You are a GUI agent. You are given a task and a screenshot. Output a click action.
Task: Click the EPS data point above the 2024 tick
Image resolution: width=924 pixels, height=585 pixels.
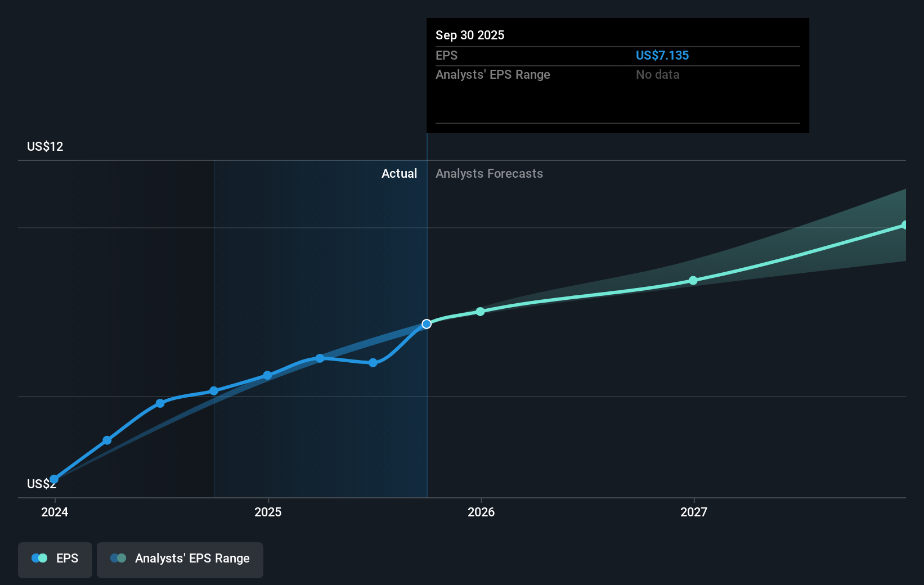point(54,479)
